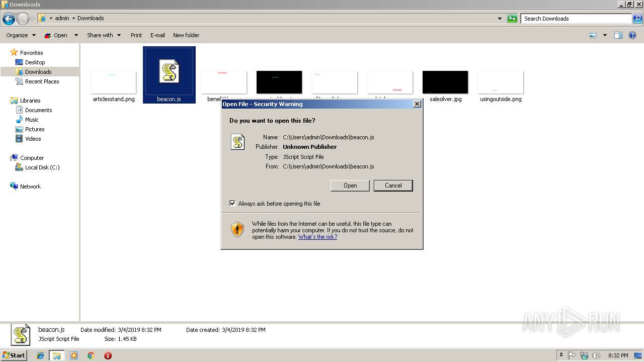This screenshot has height=362, width=644.
Task: Open the Organize menu
Action: tap(21, 35)
